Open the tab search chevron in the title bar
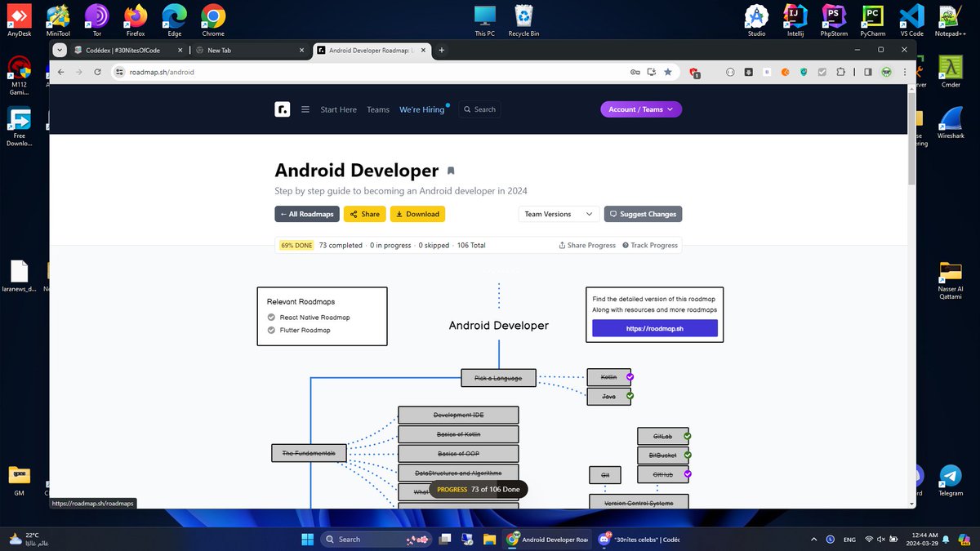 pos(59,49)
